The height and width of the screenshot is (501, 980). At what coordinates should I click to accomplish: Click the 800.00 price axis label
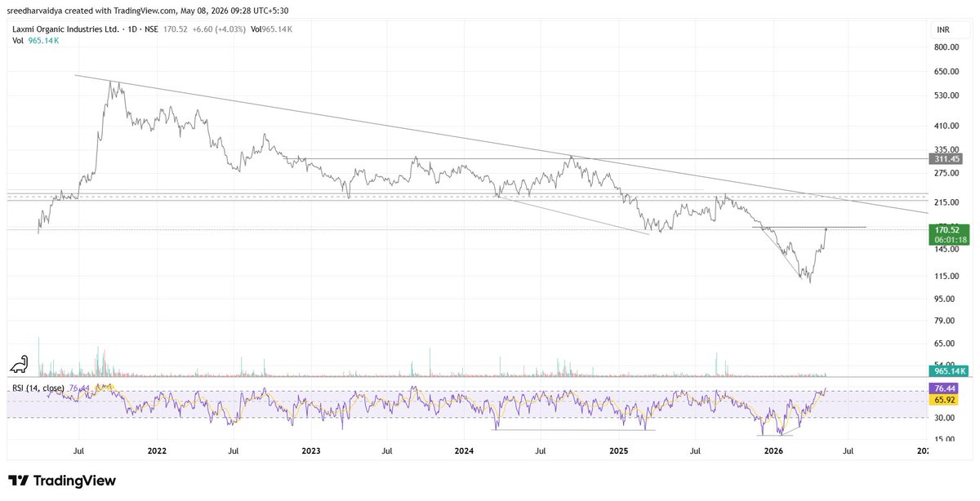947,47
